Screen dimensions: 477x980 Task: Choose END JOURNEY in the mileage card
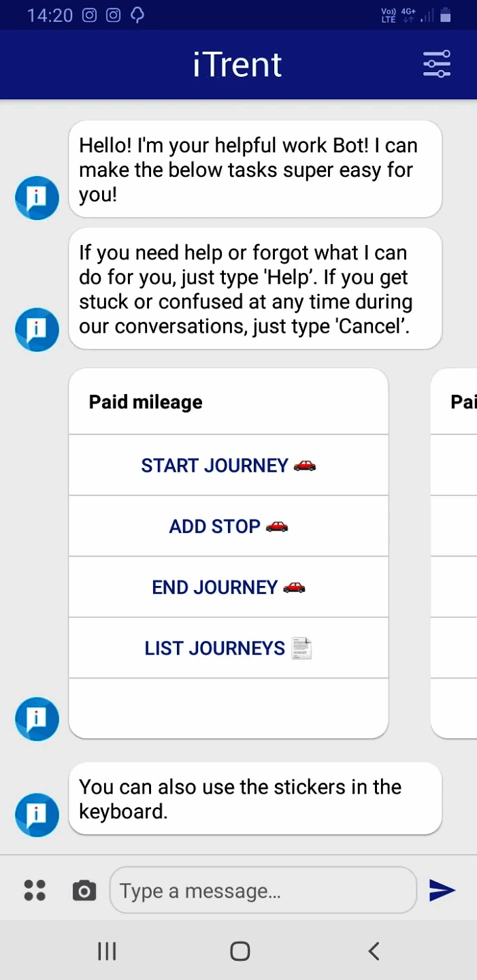(x=228, y=587)
